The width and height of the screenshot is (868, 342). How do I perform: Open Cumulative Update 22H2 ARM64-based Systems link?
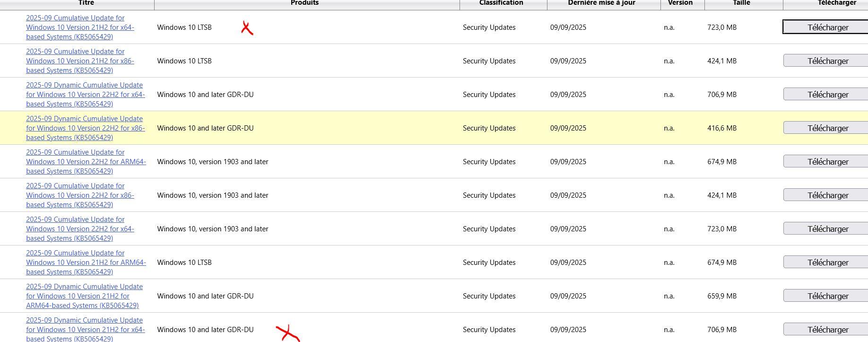[x=86, y=162]
